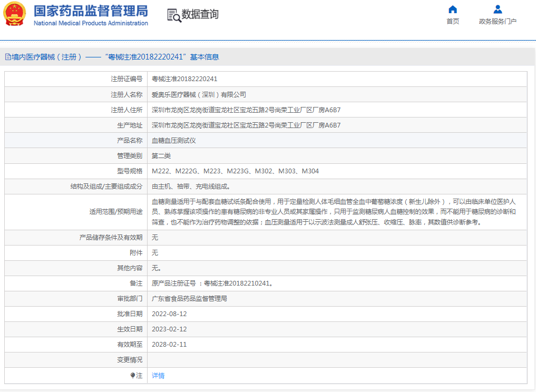Open the 详情 details link
The image size is (536, 392).
tap(158, 375)
